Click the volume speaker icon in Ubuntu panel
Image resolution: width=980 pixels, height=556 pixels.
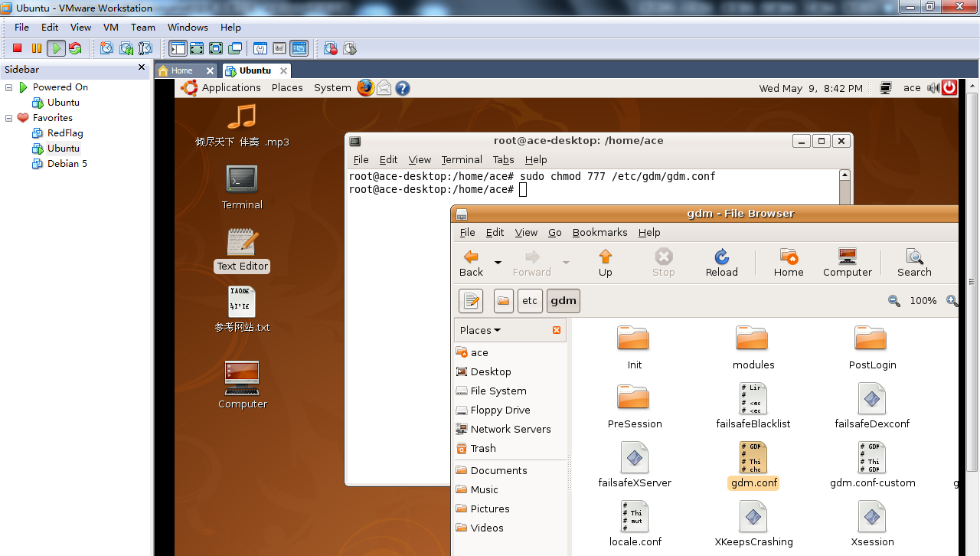click(x=933, y=87)
